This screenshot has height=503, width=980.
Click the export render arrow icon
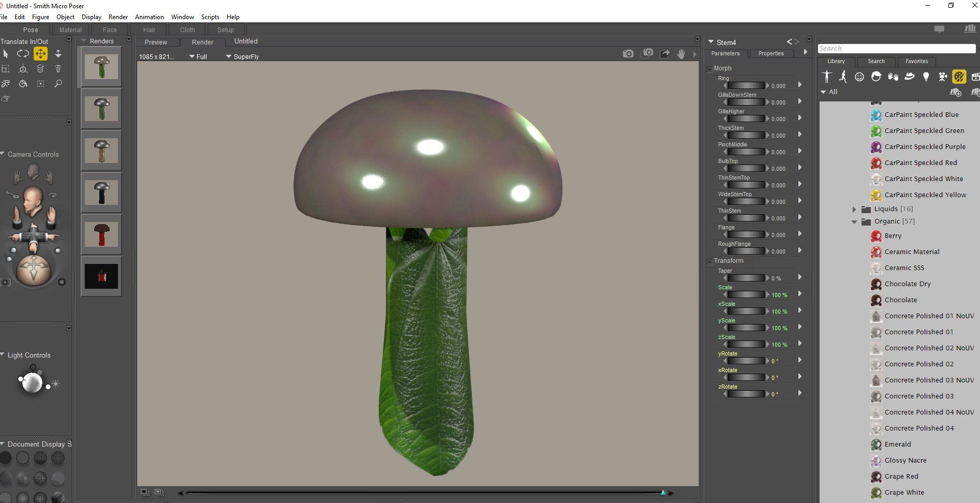(x=665, y=53)
